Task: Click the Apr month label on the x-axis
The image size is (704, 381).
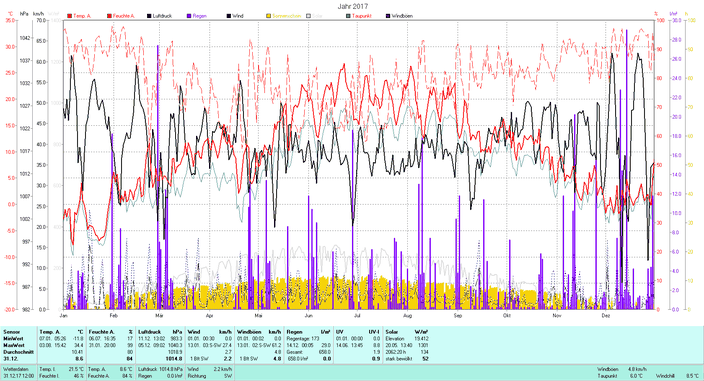Action: (209, 316)
